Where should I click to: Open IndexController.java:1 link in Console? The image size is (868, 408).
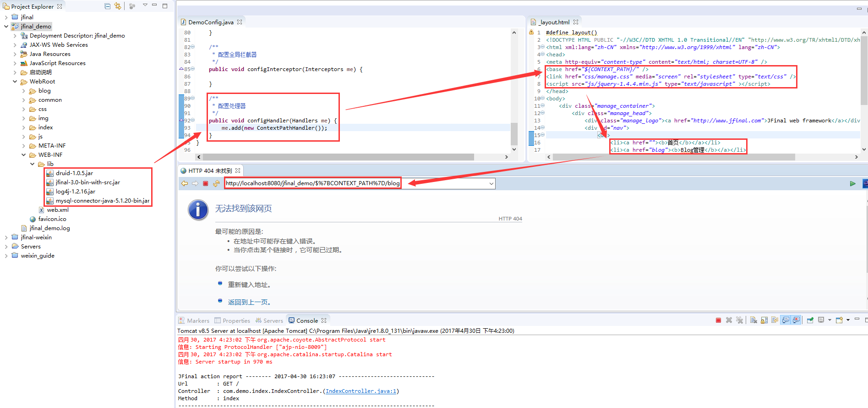point(361,391)
